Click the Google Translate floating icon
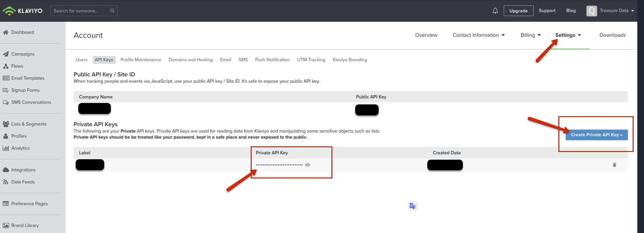644x233 pixels. (x=413, y=206)
